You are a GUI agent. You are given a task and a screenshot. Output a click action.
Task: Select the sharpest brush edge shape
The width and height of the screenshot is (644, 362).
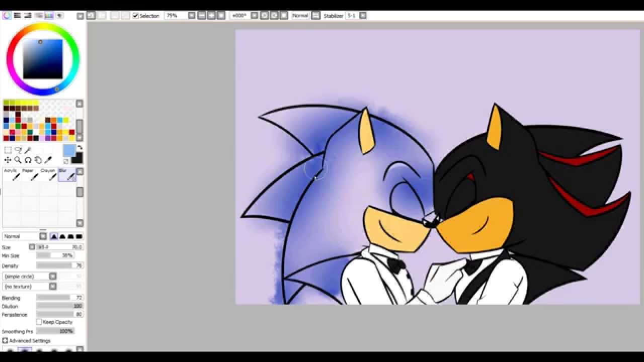[54, 236]
